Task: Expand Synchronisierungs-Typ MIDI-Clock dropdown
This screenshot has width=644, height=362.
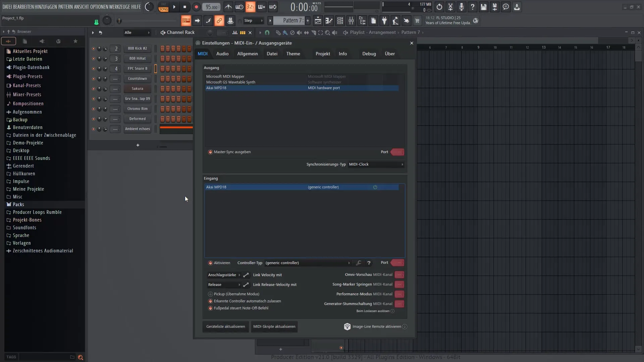Action: pos(401,164)
